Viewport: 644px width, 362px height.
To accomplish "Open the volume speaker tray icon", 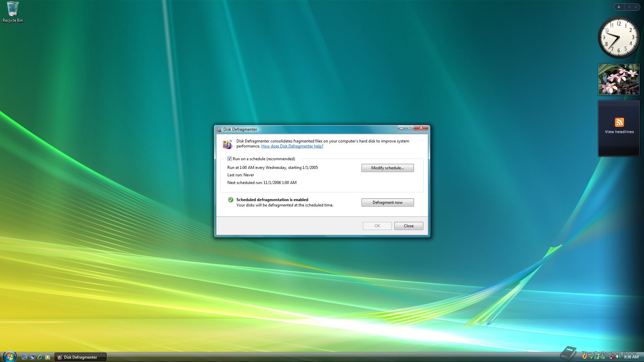I will 618,357.
